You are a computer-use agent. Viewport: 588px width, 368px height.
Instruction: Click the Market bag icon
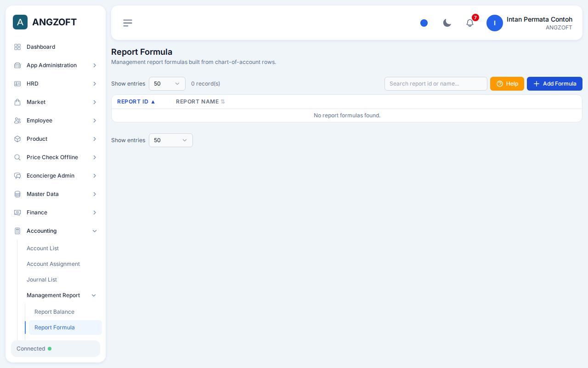[x=17, y=102]
